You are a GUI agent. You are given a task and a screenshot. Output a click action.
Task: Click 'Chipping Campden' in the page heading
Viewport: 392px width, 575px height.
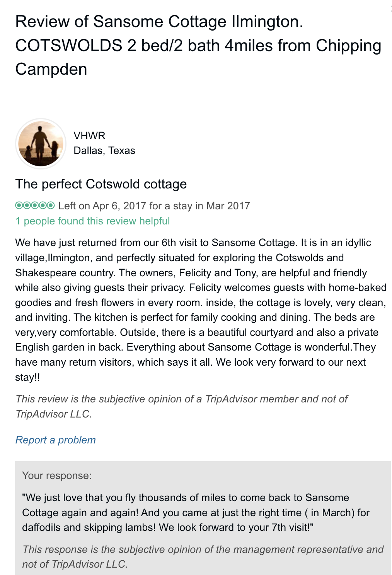point(348,46)
